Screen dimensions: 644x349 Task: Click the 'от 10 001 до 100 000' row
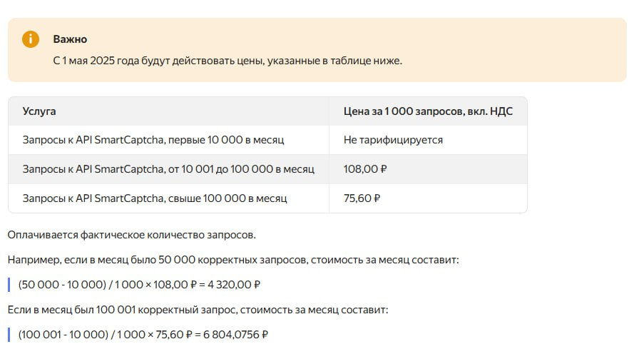tap(168, 169)
